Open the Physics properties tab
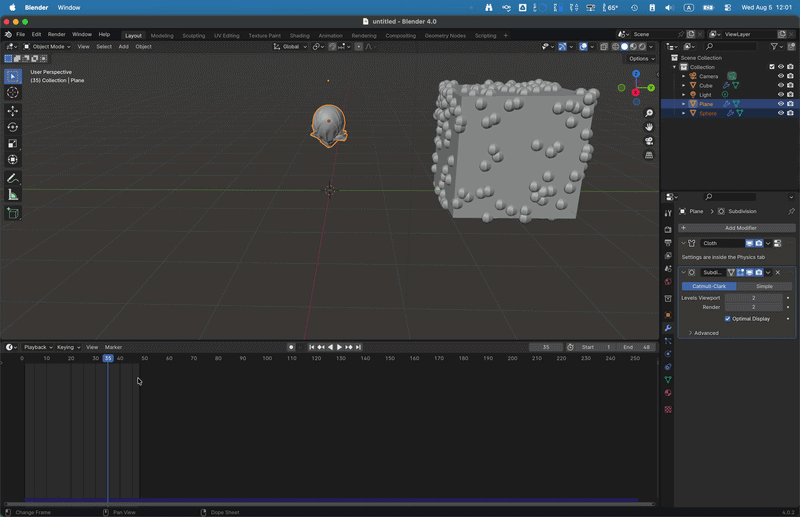The width and height of the screenshot is (800, 517). pos(668,354)
